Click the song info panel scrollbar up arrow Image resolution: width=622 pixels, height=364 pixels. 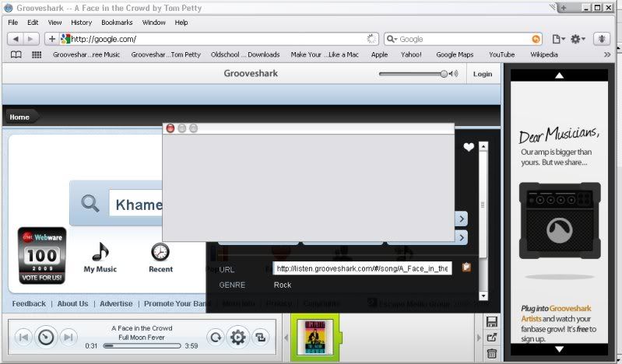point(483,146)
